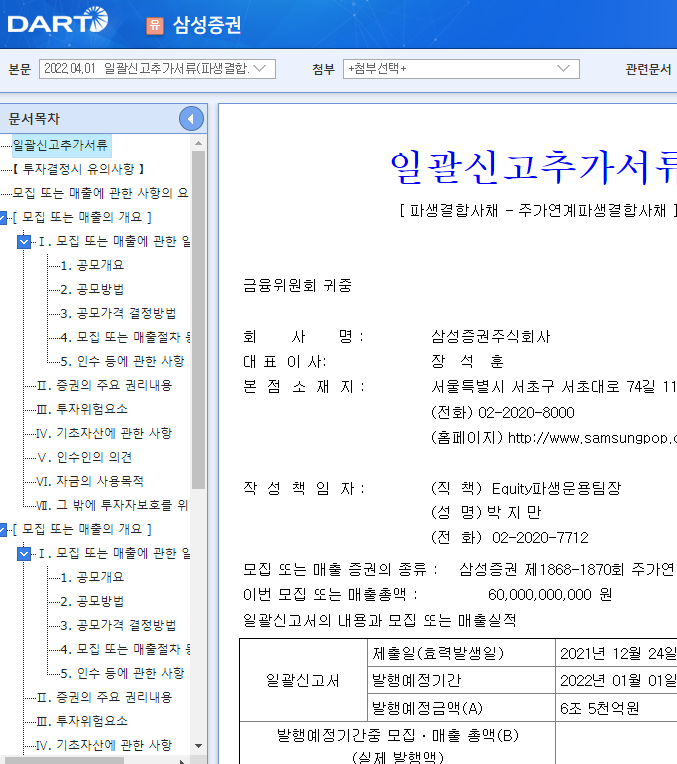Screen dimensions: 677x764
Task: Open Ⅴ. 인수인의 의견 tree item
Action: pos(84,457)
